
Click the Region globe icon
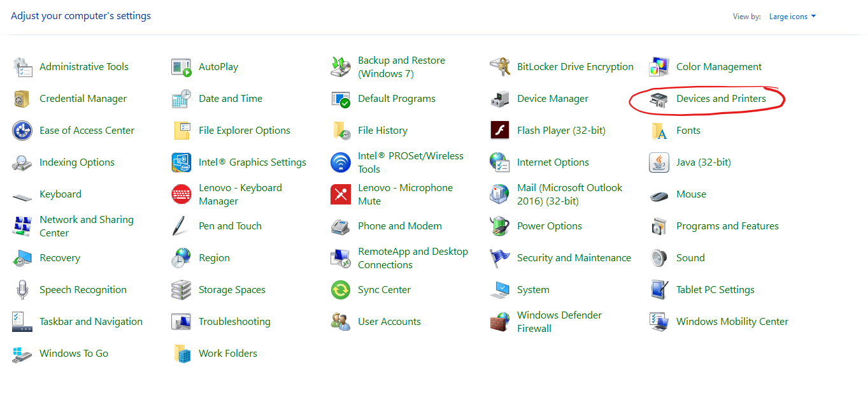coord(181,258)
